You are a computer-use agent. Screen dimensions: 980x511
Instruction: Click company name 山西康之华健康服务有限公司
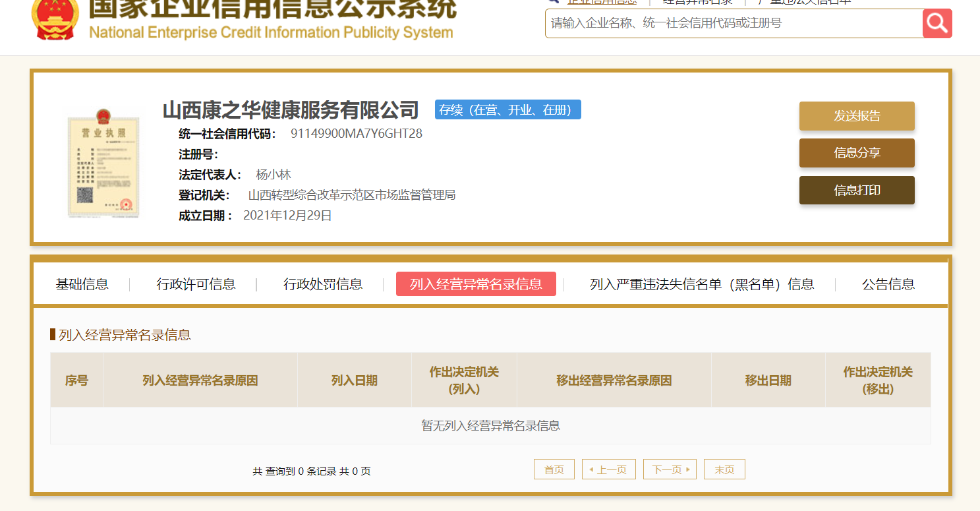click(291, 110)
